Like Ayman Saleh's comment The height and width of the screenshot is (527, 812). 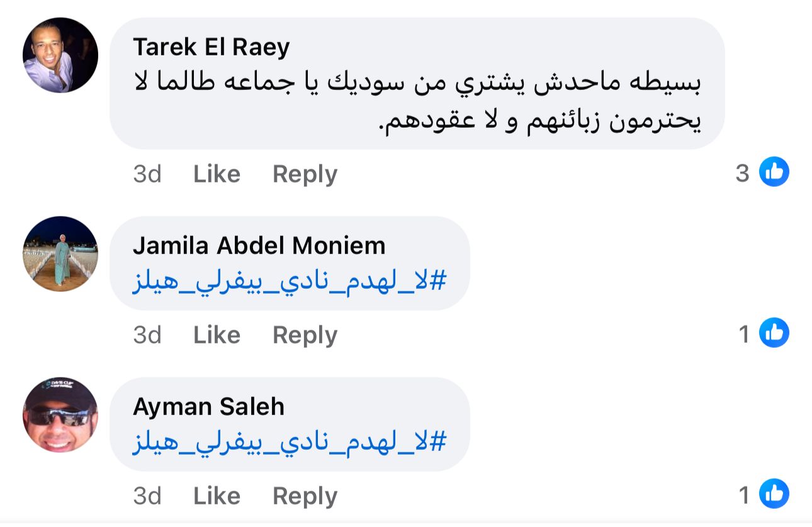pyautogui.click(x=217, y=496)
